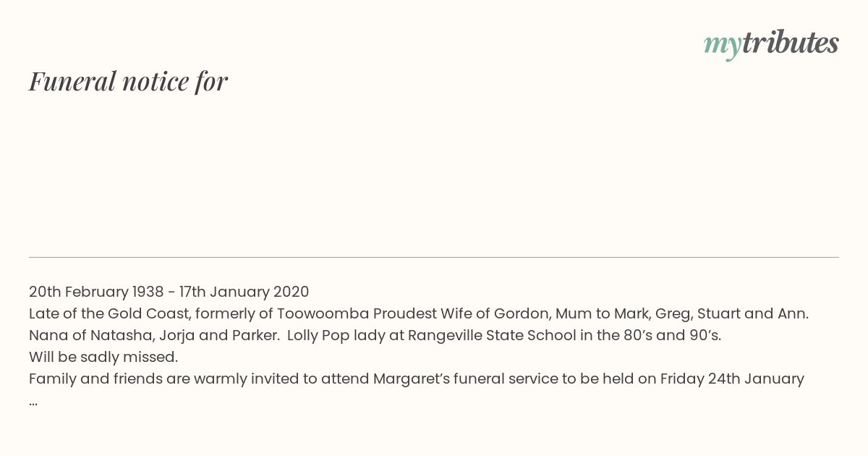
Task: Click the mytributes logo
Action: [771, 44]
